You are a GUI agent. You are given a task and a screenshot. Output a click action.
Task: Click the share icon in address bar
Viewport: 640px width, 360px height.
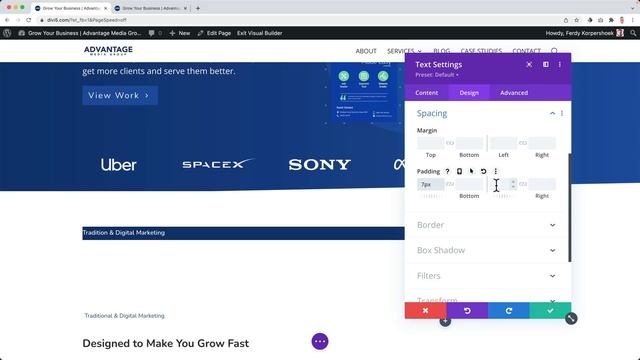(x=566, y=20)
